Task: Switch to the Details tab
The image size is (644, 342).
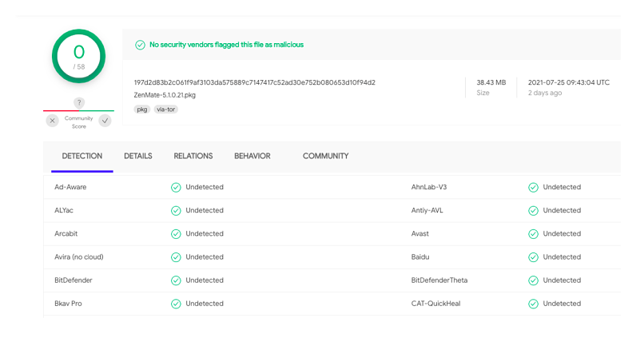Action: point(138,156)
